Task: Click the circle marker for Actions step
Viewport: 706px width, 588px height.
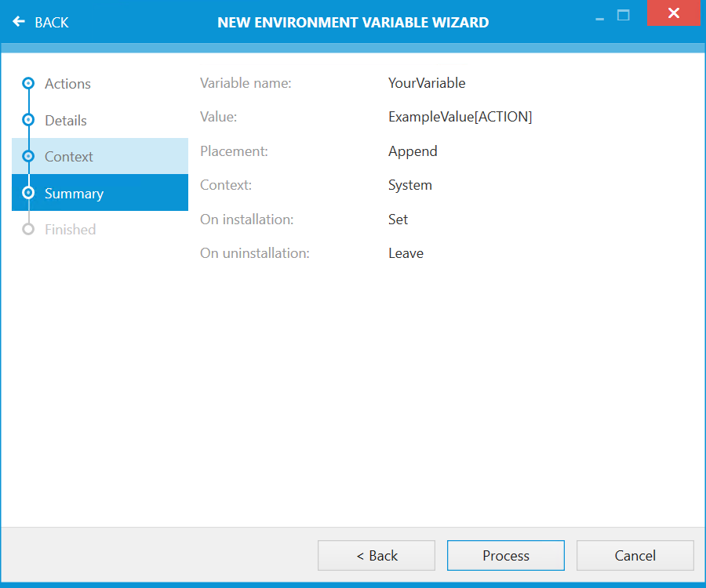Action: [x=28, y=83]
